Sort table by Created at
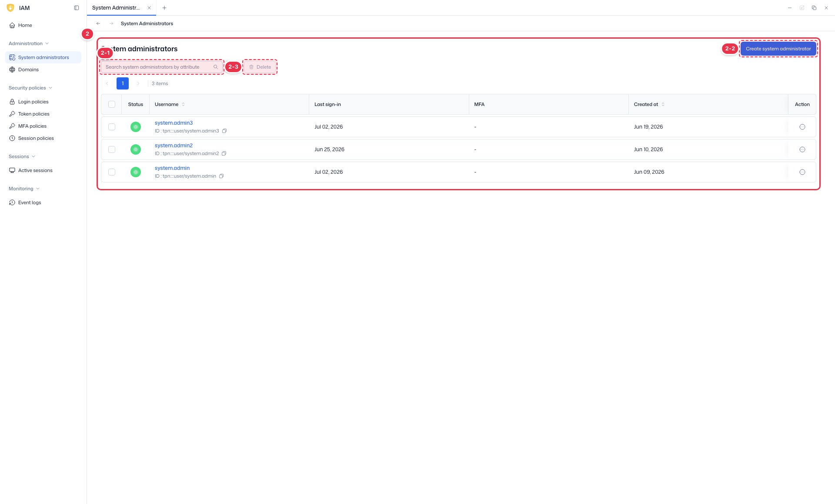The width and height of the screenshot is (835, 504). click(663, 104)
